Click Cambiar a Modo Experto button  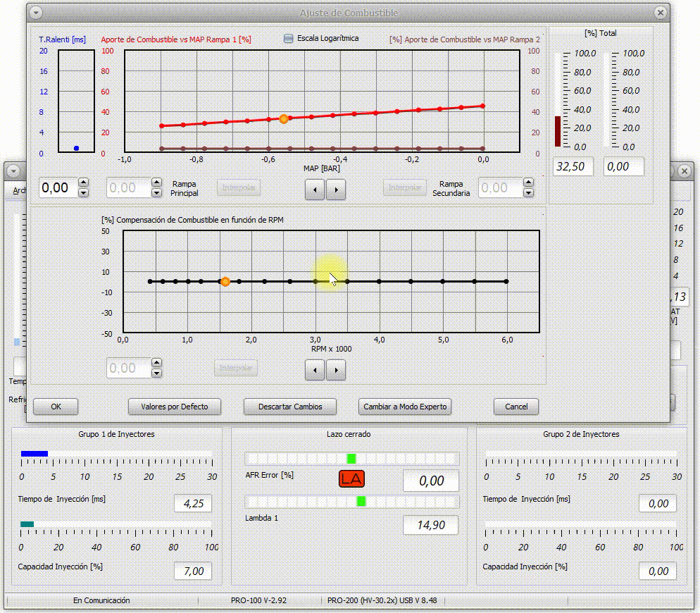click(405, 407)
